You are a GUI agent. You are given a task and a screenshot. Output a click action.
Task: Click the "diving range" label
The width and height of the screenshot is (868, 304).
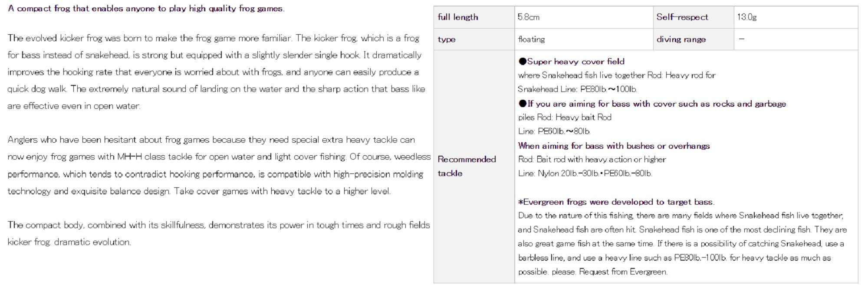pos(681,39)
